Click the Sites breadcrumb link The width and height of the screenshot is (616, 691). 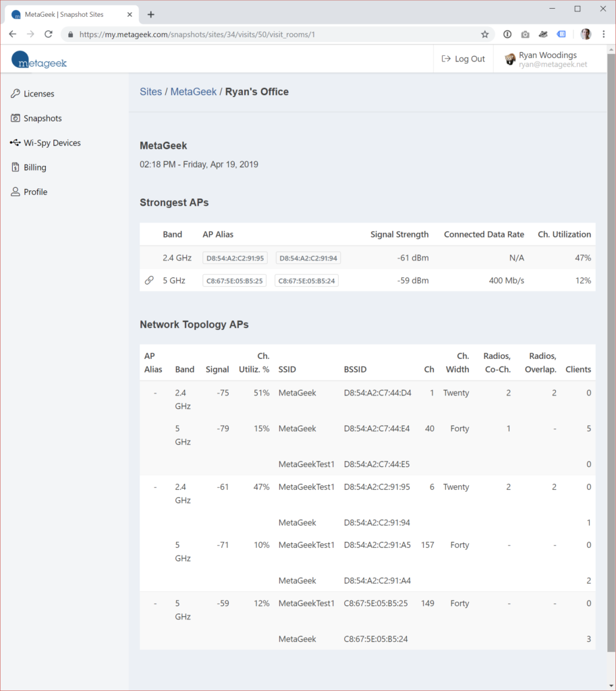click(x=150, y=92)
